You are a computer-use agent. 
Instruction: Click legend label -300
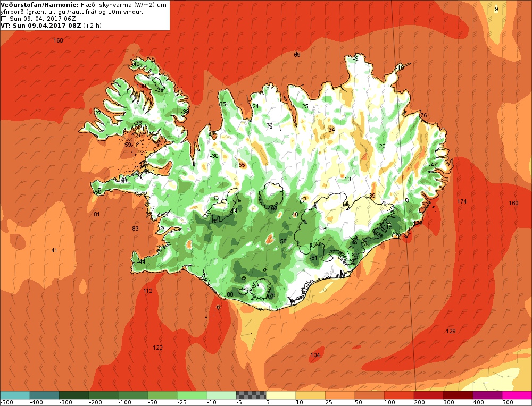65,403
